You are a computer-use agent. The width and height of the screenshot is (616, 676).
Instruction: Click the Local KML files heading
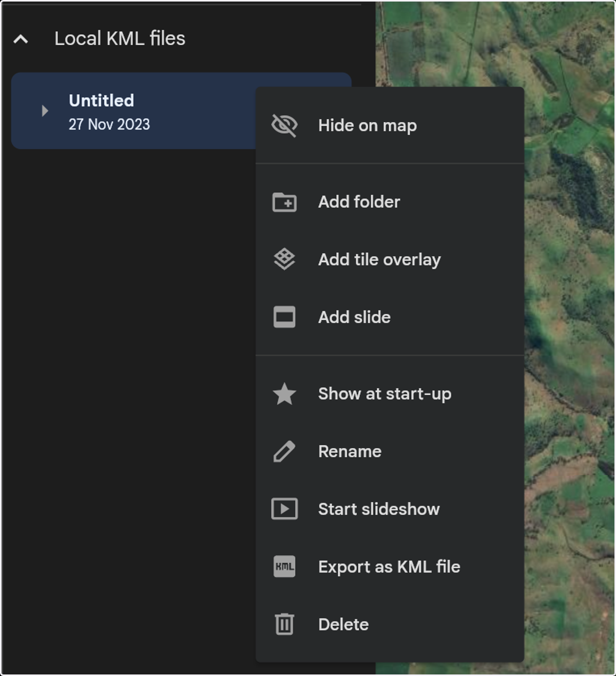click(x=120, y=38)
